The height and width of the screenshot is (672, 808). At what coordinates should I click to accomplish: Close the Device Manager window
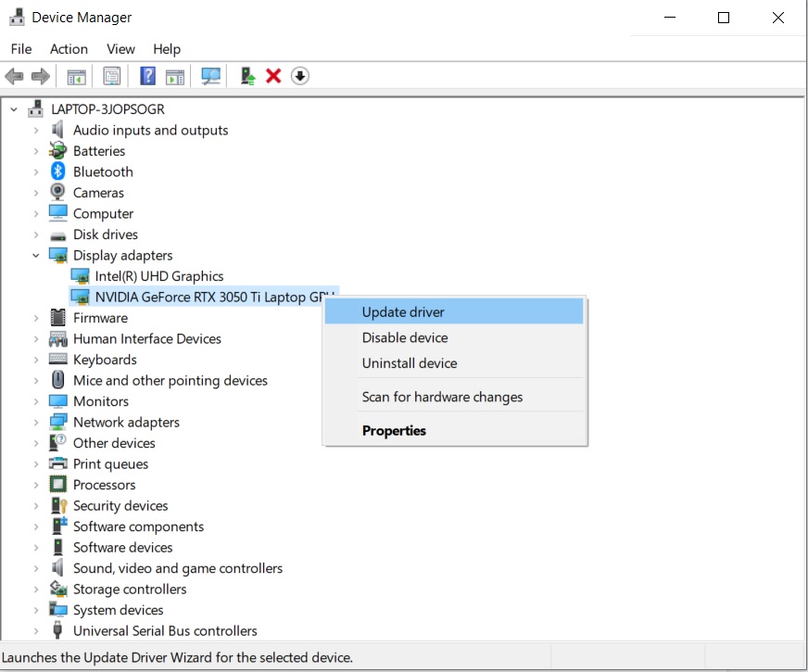click(x=778, y=18)
